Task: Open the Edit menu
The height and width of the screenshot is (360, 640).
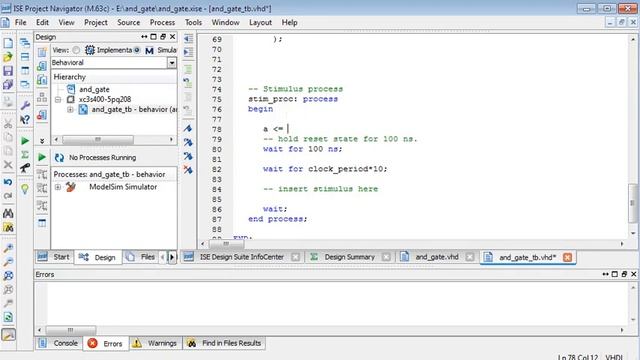Action: [42, 22]
